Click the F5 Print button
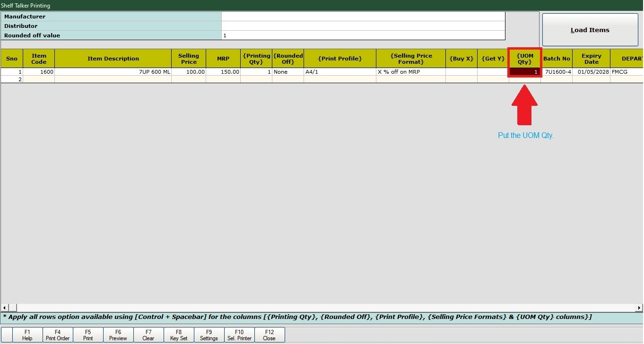Viewport: 644px width, 344px height. [88, 335]
